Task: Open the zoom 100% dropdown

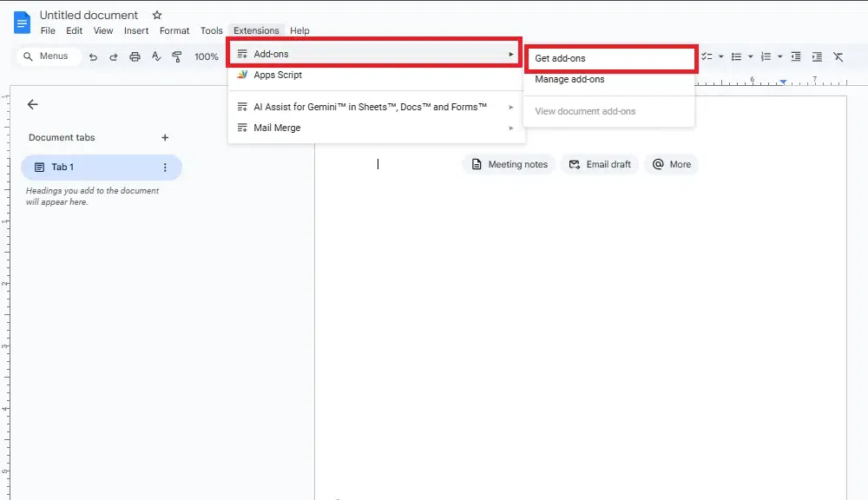Action: pos(206,56)
